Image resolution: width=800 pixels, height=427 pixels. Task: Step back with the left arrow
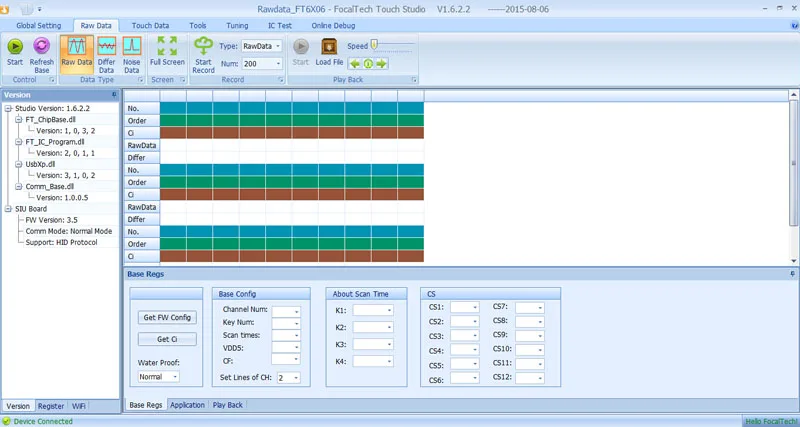pyautogui.click(x=355, y=64)
